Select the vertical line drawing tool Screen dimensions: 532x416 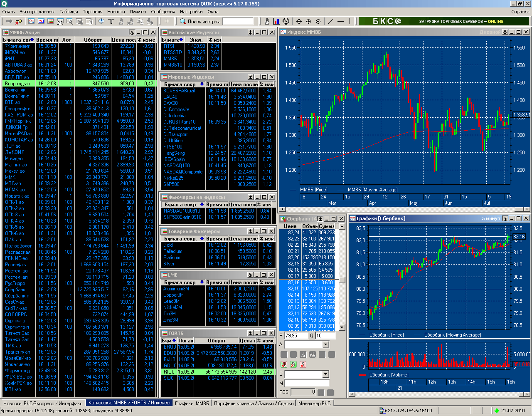(350, 21)
